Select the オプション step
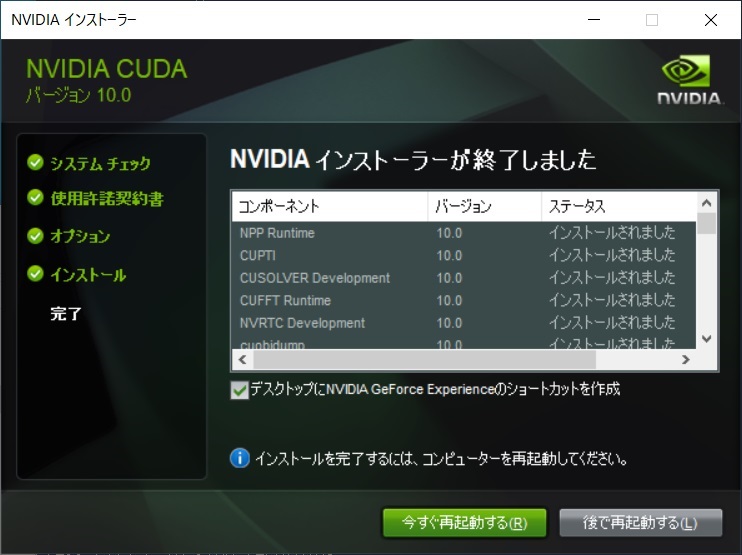 tap(80, 236)
